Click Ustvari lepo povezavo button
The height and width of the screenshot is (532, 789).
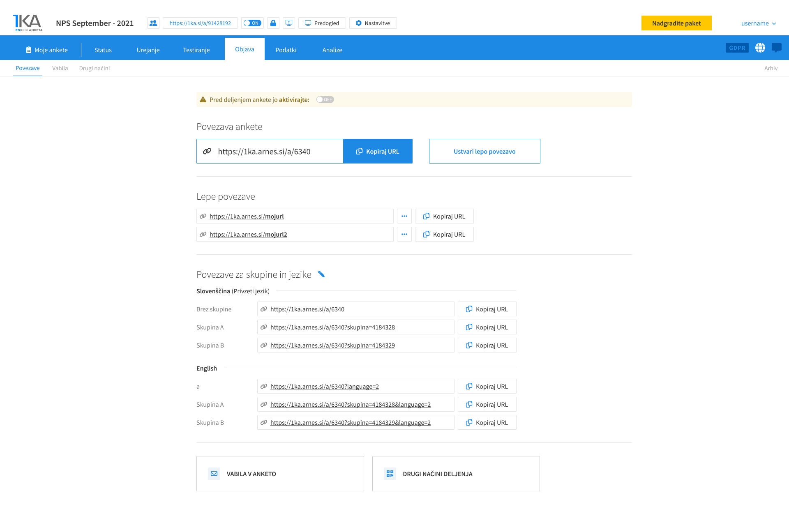pos(484,151)
